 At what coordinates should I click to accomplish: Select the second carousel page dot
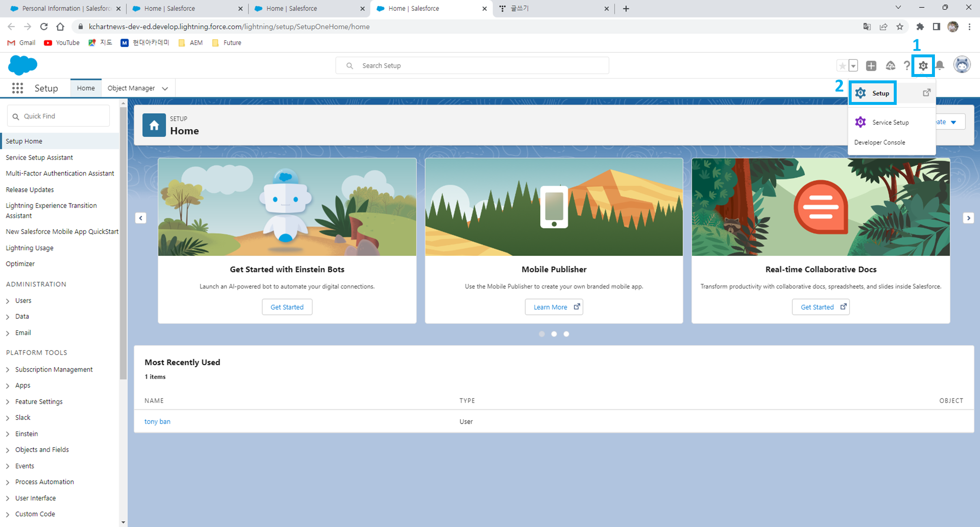pos(554,334)
